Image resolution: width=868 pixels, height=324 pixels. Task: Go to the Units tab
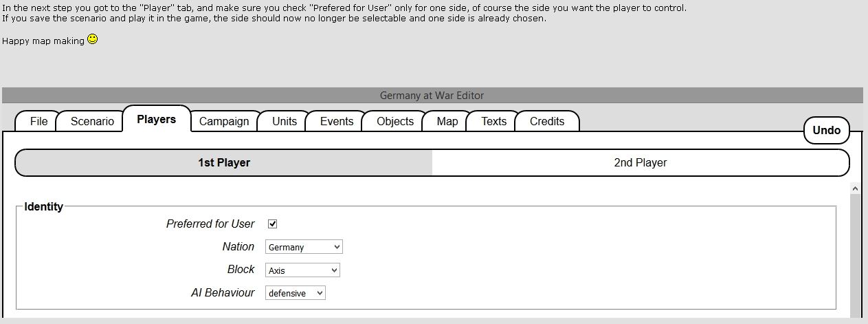pos(285,121)
